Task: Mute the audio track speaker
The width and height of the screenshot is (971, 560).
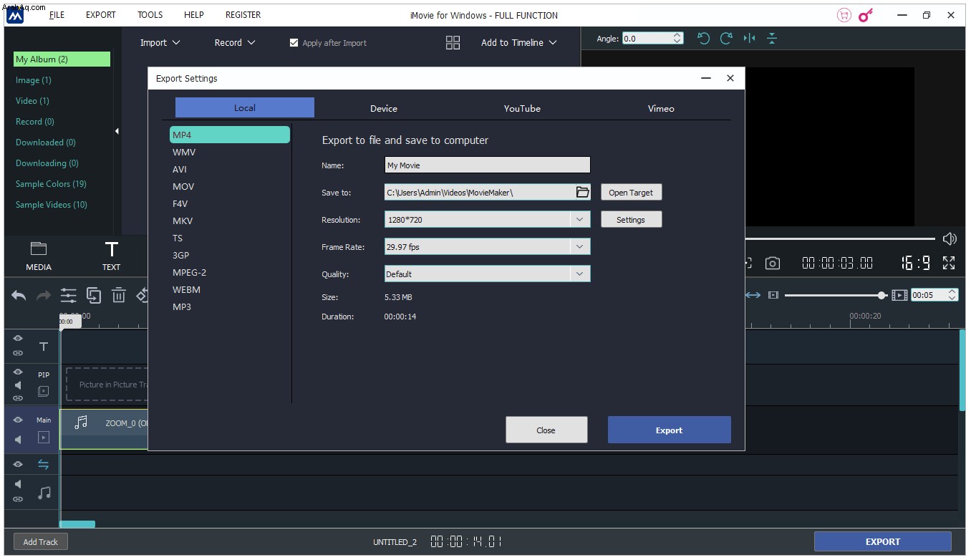Action: 18,485
